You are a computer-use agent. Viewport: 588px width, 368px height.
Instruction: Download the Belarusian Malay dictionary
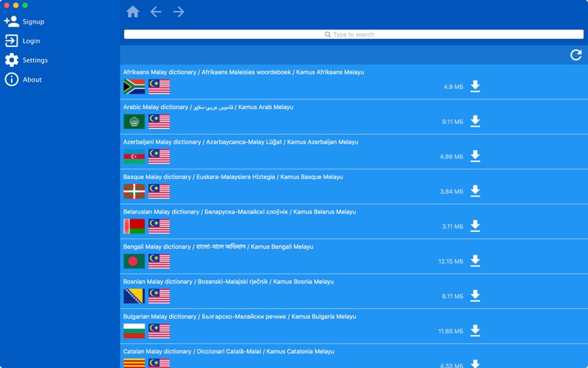pyautogui.click(x=475, y=226)
